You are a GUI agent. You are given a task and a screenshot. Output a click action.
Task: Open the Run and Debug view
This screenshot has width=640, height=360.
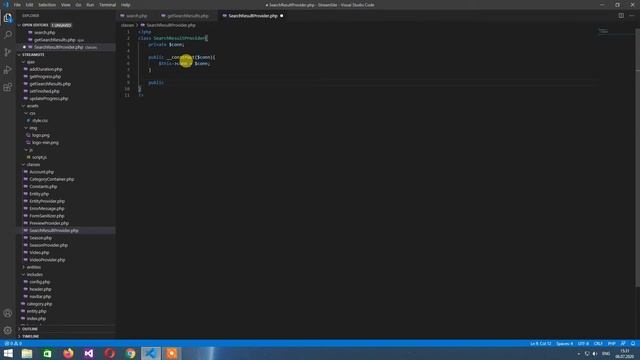8,70
